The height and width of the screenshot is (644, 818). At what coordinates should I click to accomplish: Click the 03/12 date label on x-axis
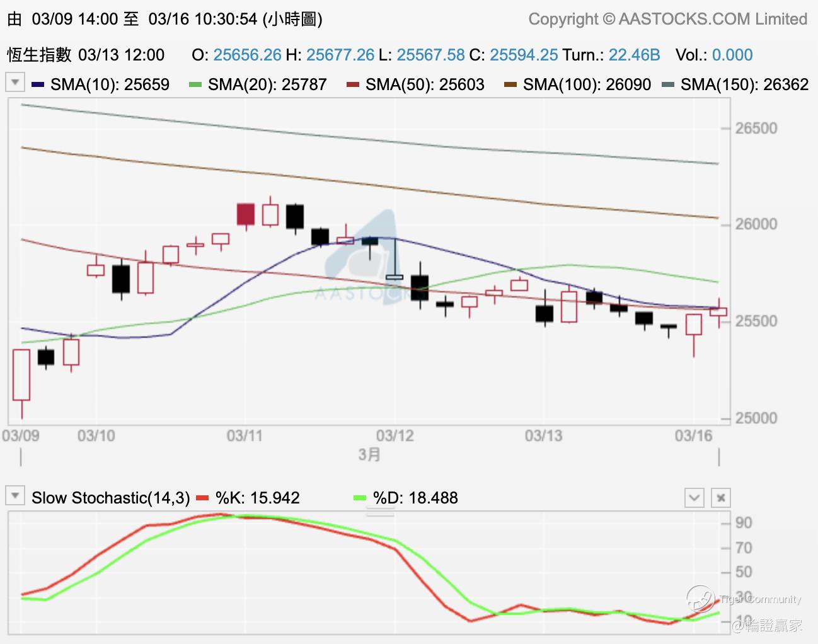coord(395,435)
